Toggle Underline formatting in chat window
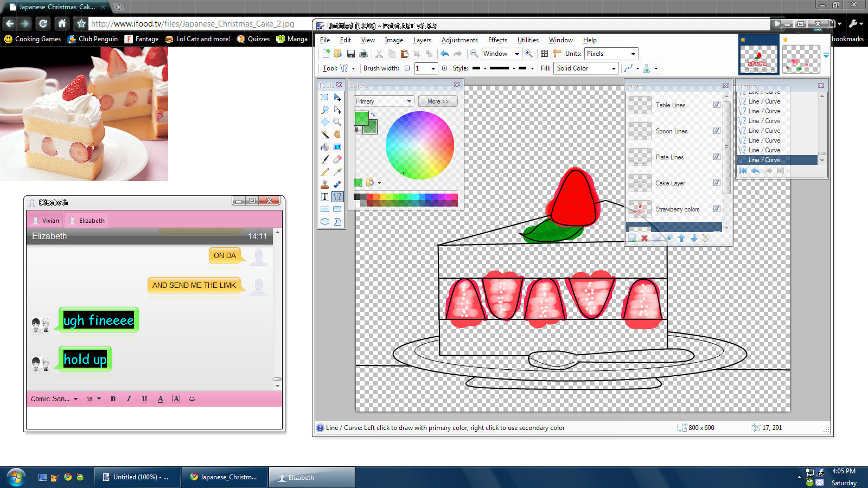 [x=144, y=399]
